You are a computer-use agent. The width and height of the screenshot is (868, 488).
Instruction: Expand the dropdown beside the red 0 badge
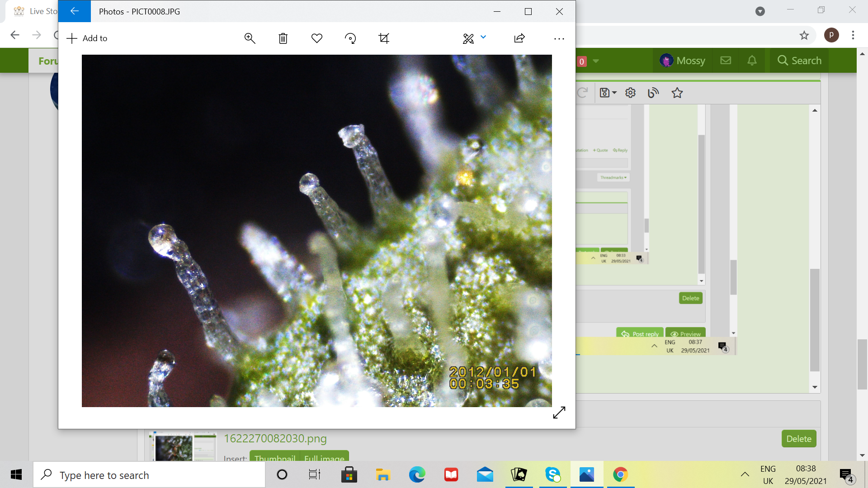click(596, 61)
